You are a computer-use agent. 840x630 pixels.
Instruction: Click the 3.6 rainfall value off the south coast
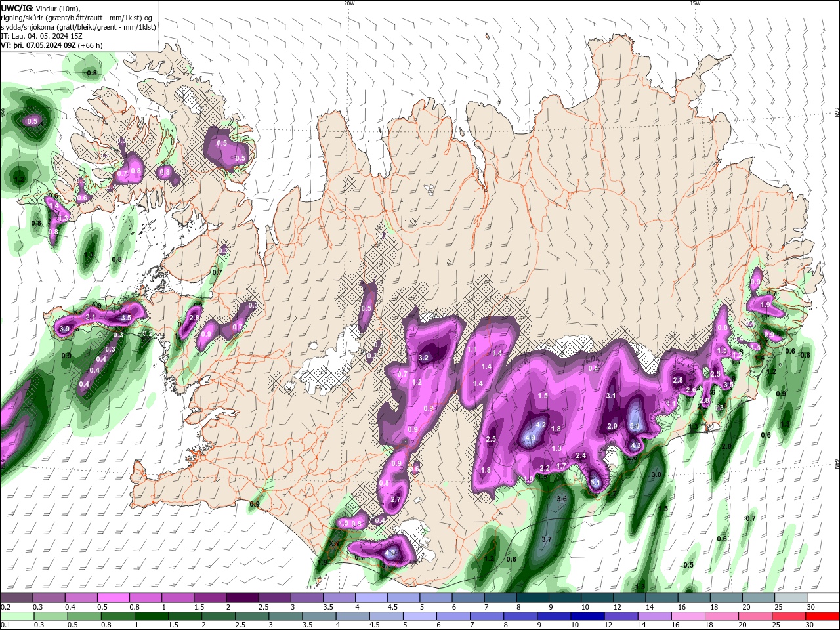561,499
